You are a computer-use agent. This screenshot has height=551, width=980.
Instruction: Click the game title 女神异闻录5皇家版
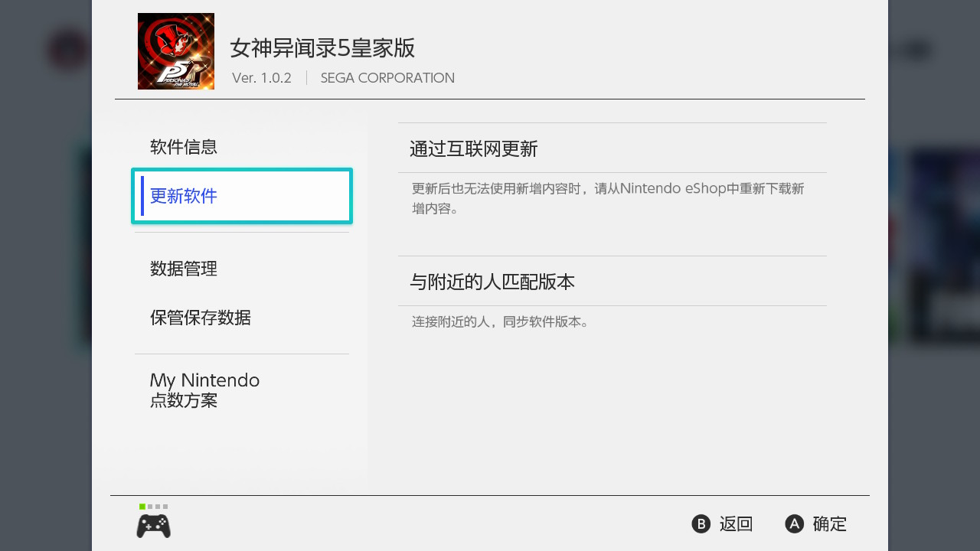point(322,48)
